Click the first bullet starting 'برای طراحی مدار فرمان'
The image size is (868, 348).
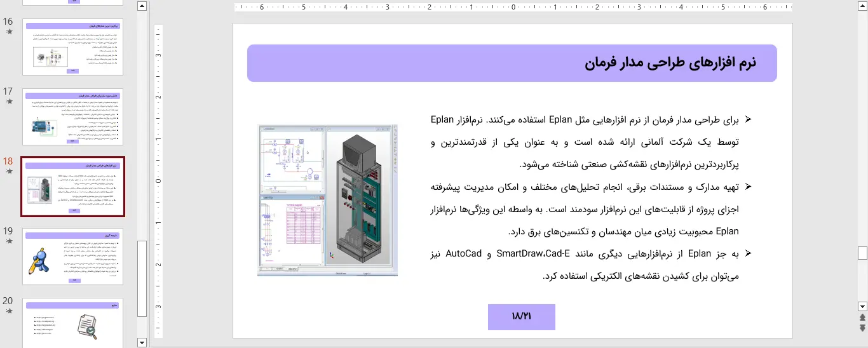pos(586,142)
